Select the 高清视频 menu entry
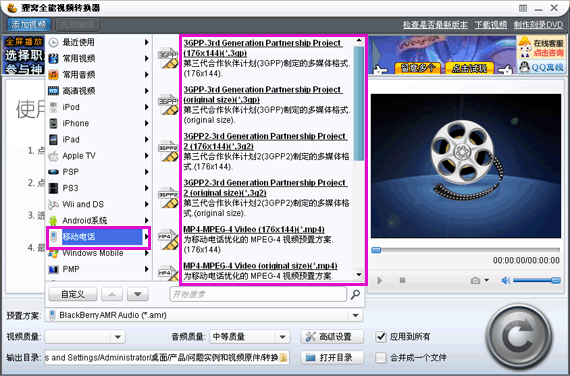The width and height of the screenshot is (570, 376). (x=99, y=91)
